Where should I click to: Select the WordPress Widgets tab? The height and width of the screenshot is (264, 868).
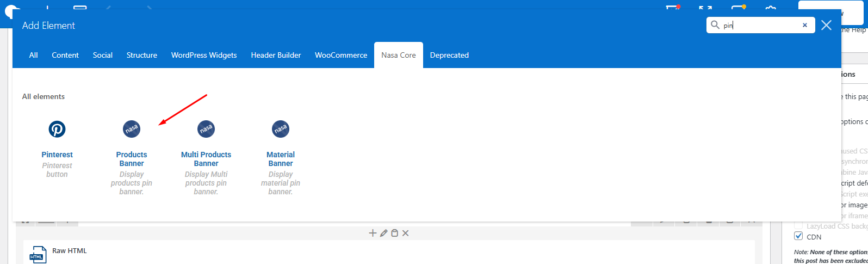click(x=204, y=55)
